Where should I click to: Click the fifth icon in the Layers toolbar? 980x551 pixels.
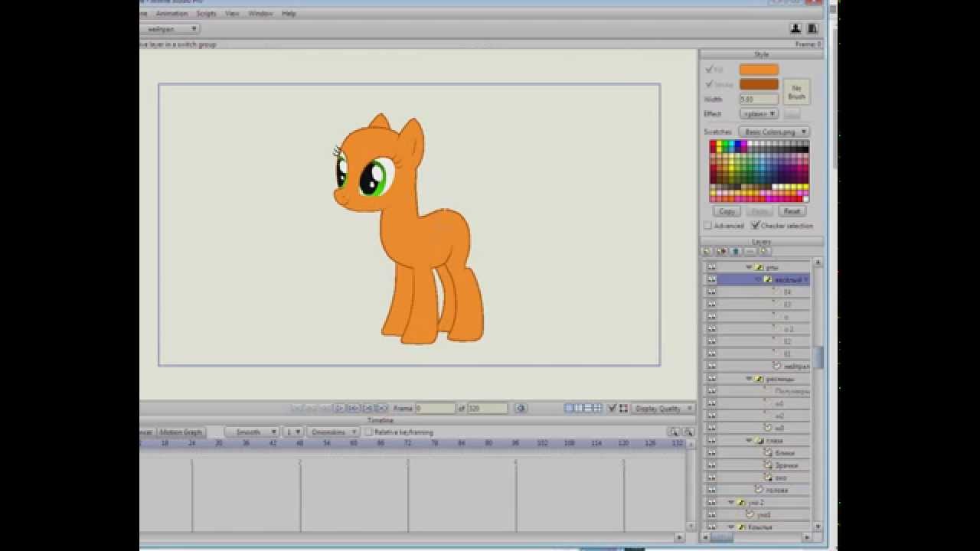coord(765,252)
